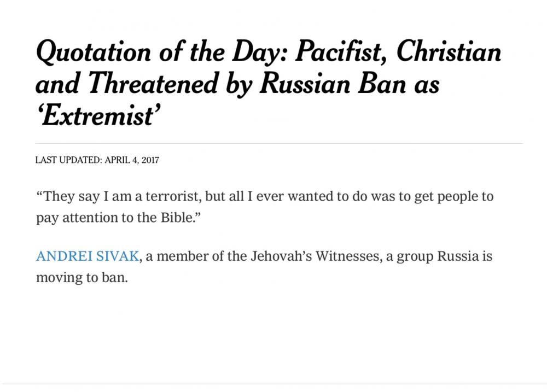Click the word "Christian" in the headline

tap(449, 52)
